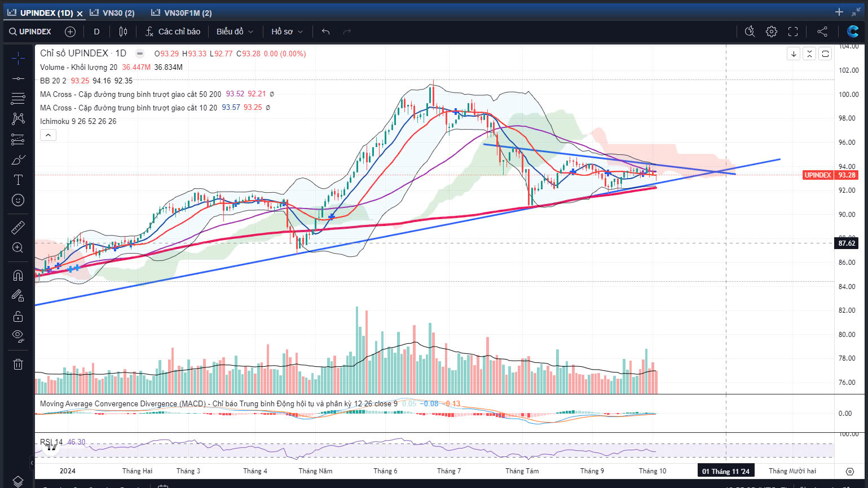Open time axis settings gear at bottom right
868x488 pixels.
coord(850,471)
